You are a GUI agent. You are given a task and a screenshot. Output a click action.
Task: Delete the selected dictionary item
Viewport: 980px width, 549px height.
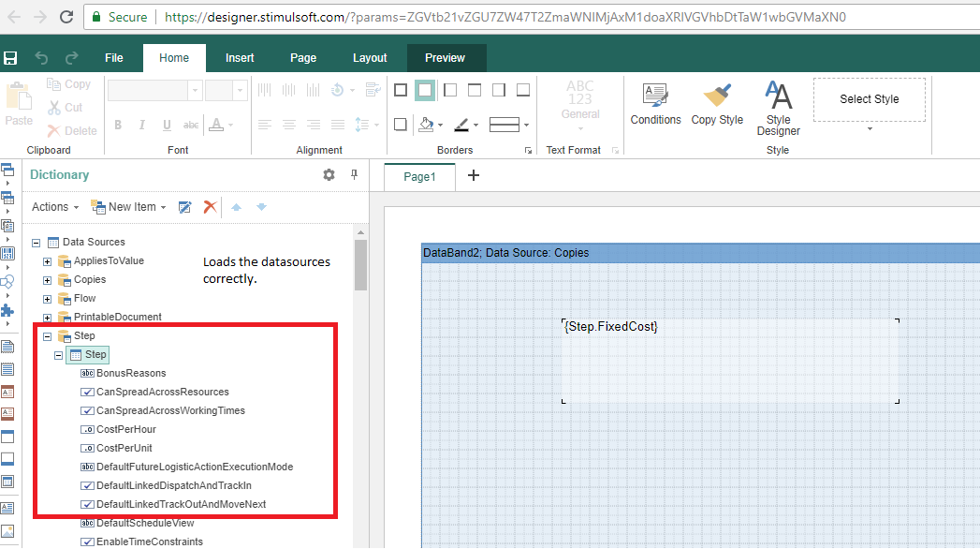pyautogui.click(x=210, y=207)
